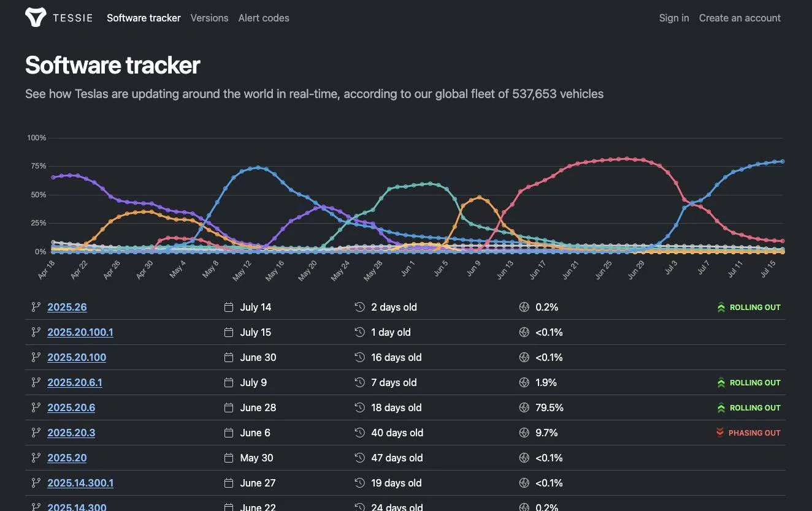Select Create an account
The width and height of the screenshot is (812, 511).
click(x=740, y=18)
